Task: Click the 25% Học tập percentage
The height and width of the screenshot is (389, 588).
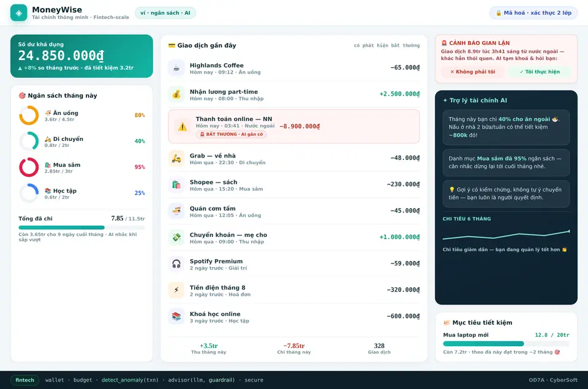Action: (x=140, y=193)
